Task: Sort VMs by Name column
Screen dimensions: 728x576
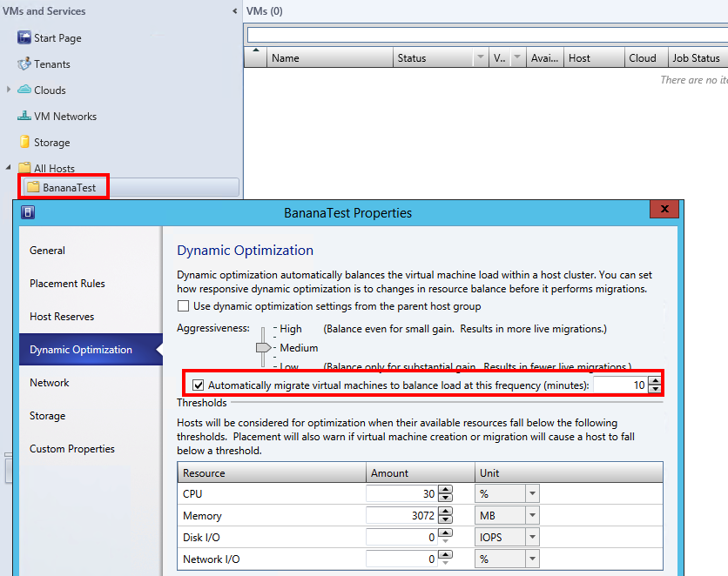Action: click(x=330, y=57)
